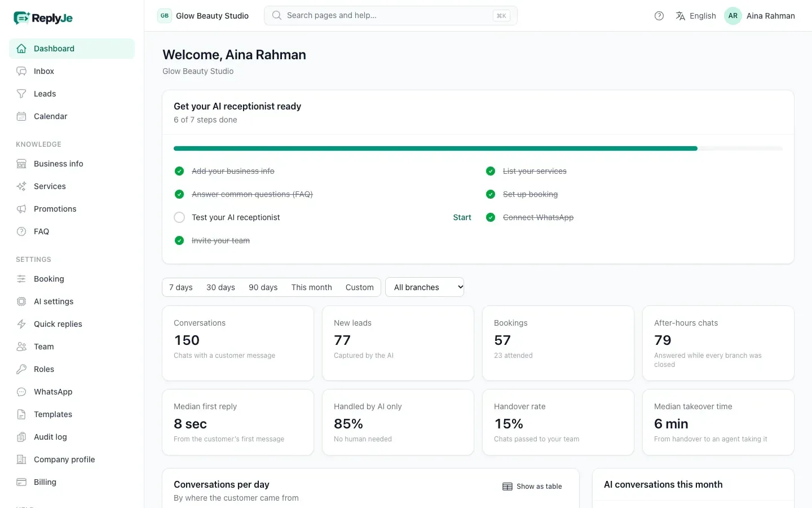Start the Test your AI receptionist step
The height and width of the screenshot is (508, 812).
pos(462,217)
